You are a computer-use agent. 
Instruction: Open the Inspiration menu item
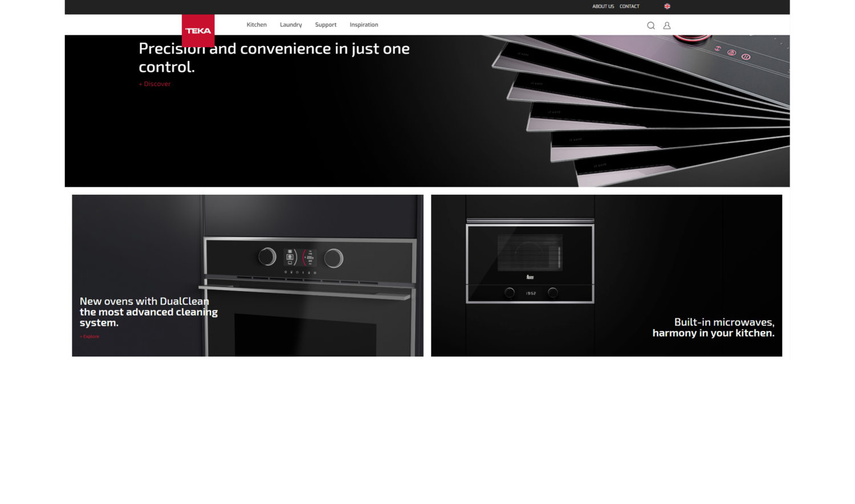coord(363,24)
